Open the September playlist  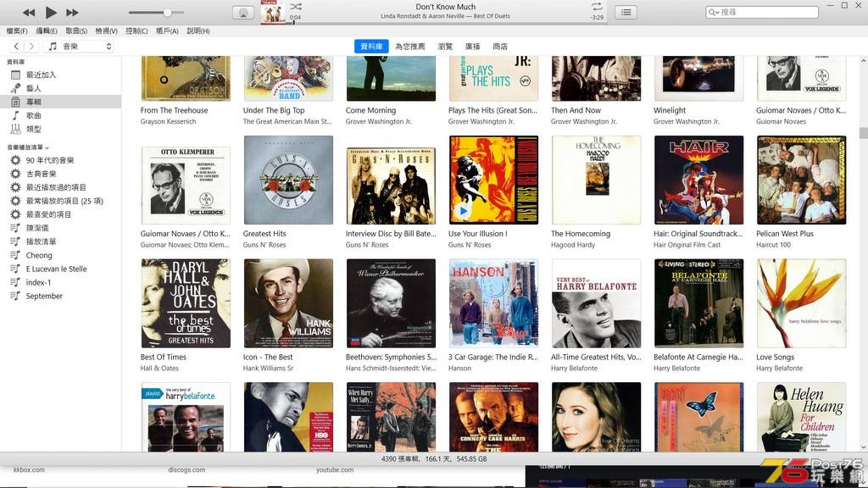(x=60, y=296)
